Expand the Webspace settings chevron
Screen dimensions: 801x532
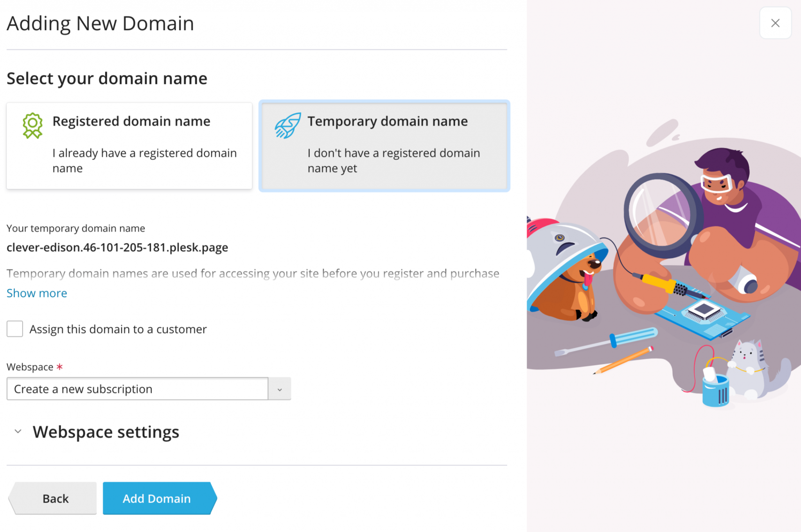point(18,432)
